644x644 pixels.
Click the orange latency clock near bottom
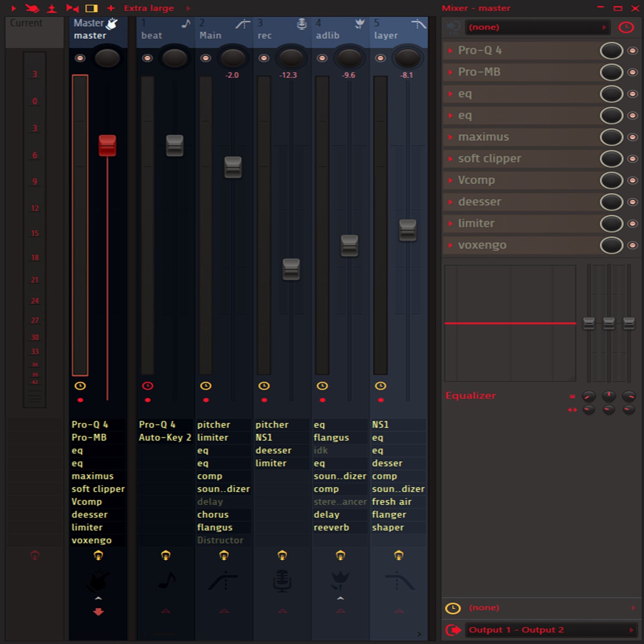(453, 608)
